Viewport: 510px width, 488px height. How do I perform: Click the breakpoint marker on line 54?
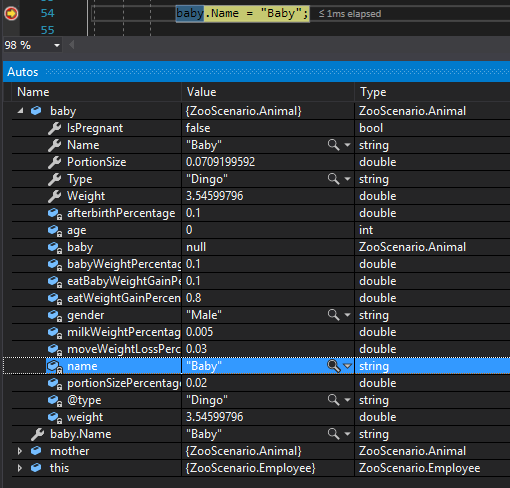[x=11, y=13]
